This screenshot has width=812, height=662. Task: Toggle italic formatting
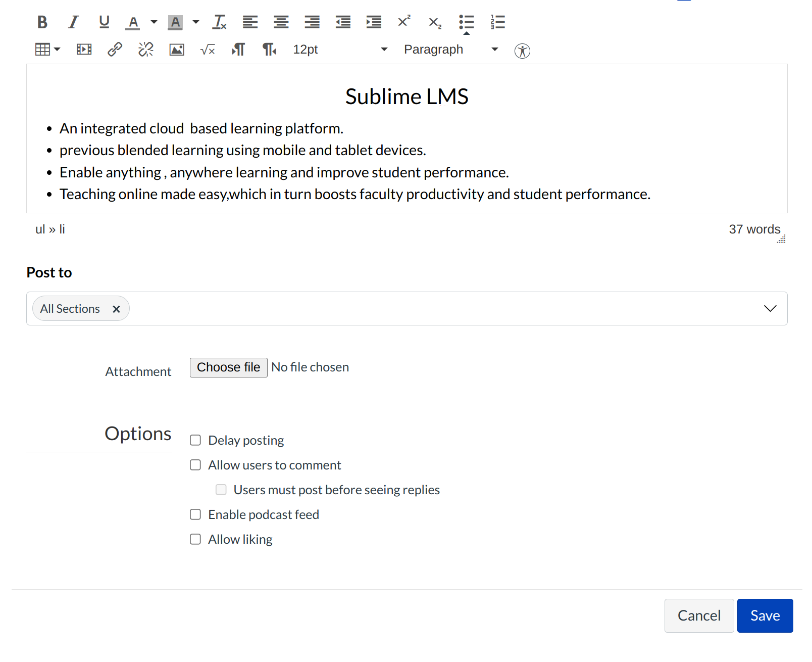73,22
